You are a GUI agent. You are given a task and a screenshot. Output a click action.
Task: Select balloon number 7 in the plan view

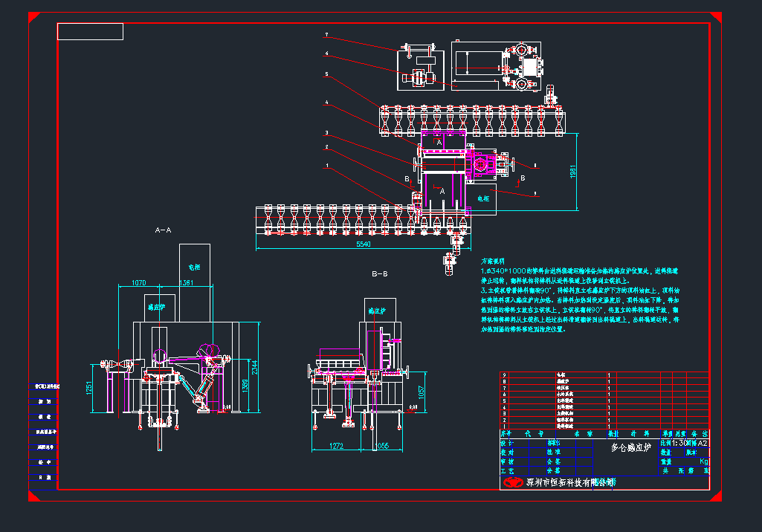coord(326,36)
